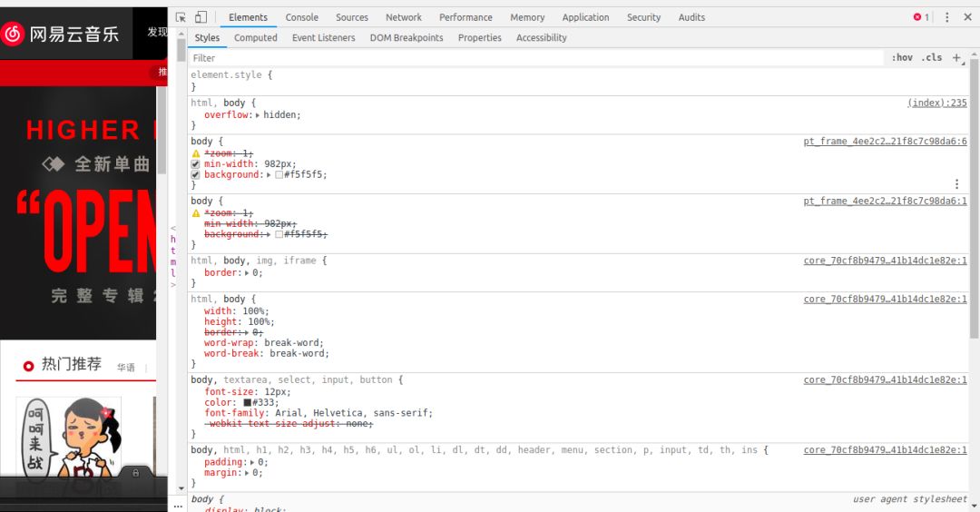The width and height of the screenshot is (980, 512).
Task: Click 热门推荐 heading link
Action: click(x=72, y=364)
